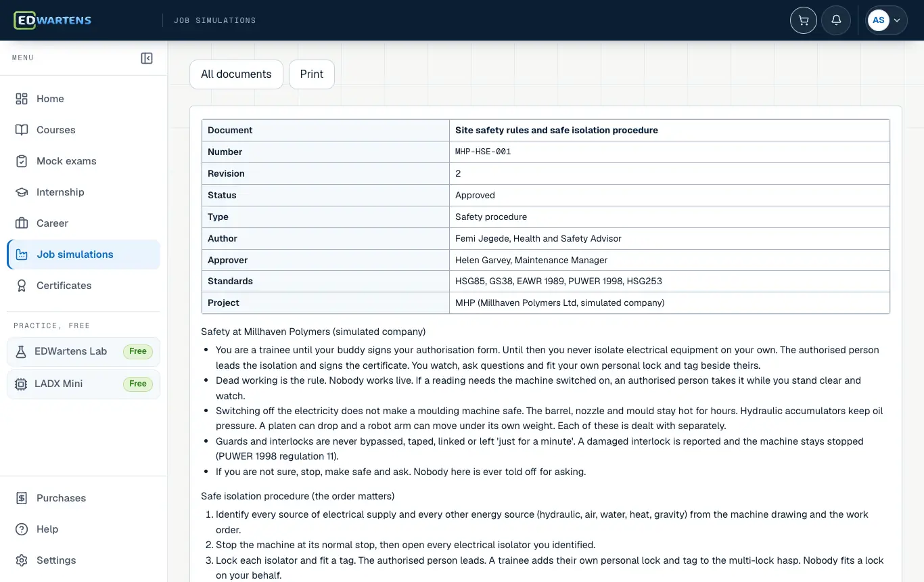924x582 pixels.
Task: Click Femi Jegede author cell
Action: tap(670, 239)
